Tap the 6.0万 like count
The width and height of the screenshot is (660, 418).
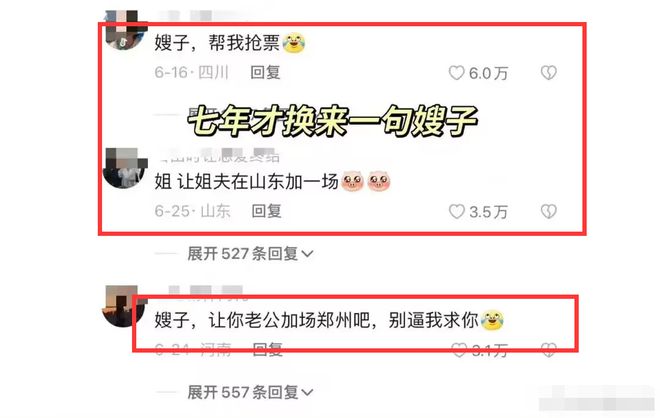(488, 73)
